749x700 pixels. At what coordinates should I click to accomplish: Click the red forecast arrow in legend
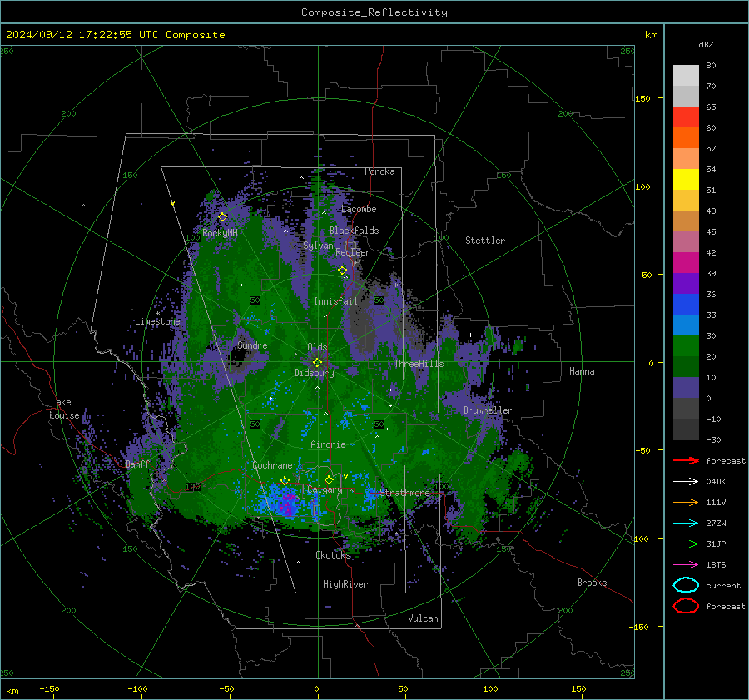686,460
